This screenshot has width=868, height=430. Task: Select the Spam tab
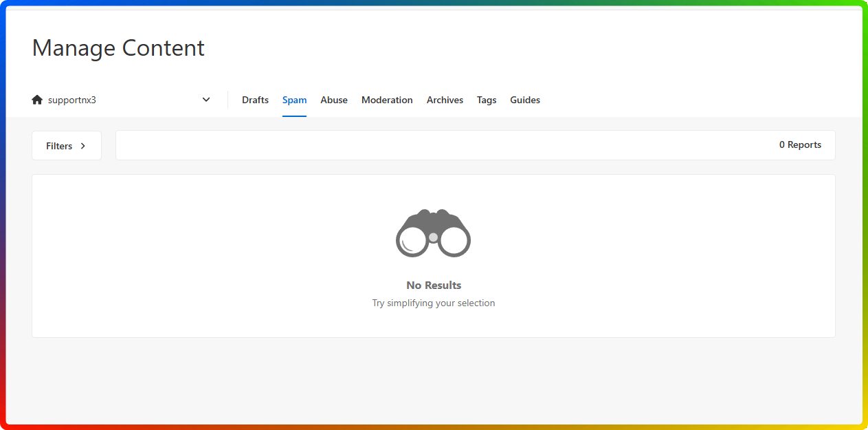click(294, 100)
